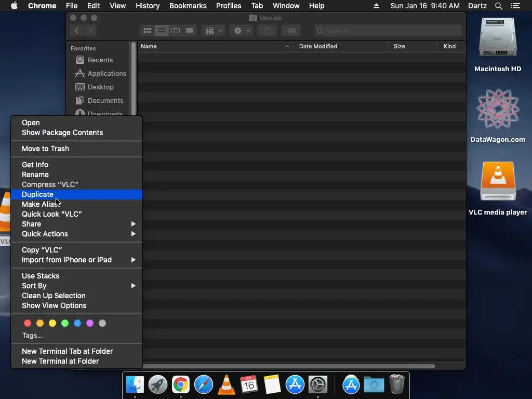Select Show View Options
This screenshot has height=399, width=532.
point(77,305)
